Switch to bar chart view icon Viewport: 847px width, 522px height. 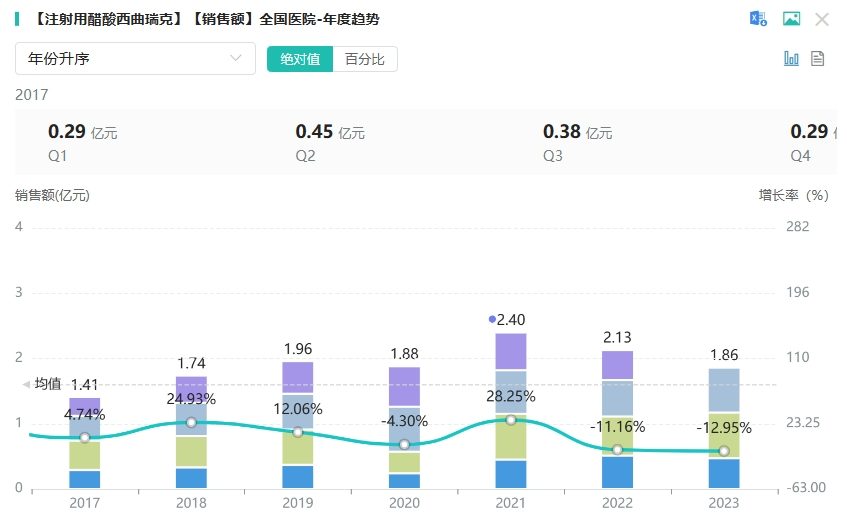(x=791, y=59)
